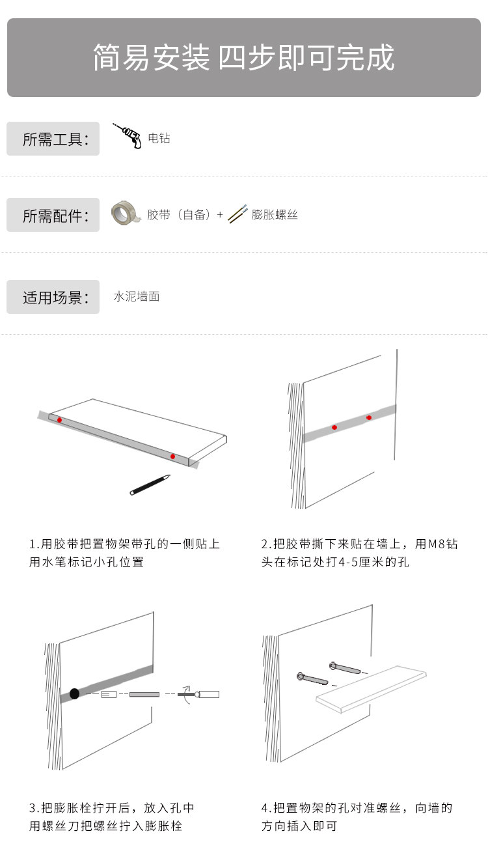Click the pen in step 1 illustration
The width and height of the screenshot is (488, 868).
point(150,485)
